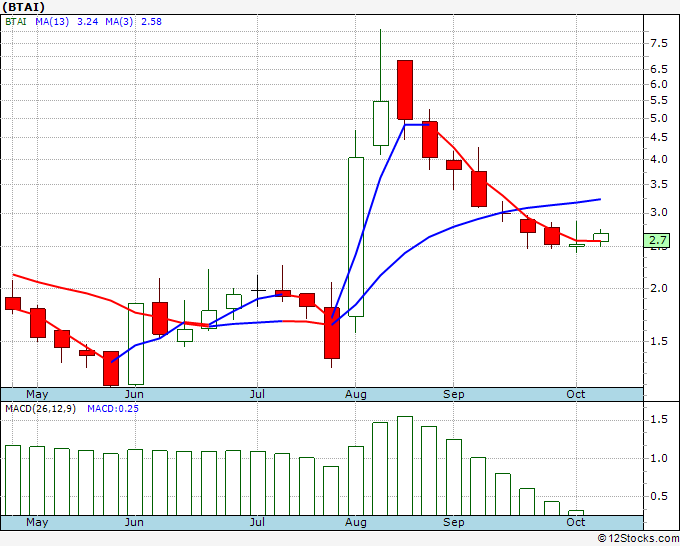Screen dimensions: 680x546
Task: Click the tallest MACD histogram bar
Action: click(405, 466)
